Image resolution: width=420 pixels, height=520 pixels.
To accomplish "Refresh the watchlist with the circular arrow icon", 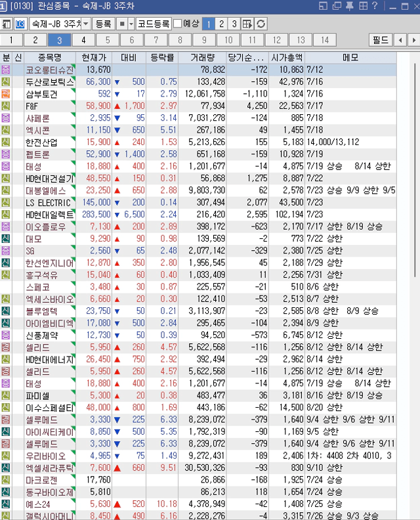I will pos(261,24).
